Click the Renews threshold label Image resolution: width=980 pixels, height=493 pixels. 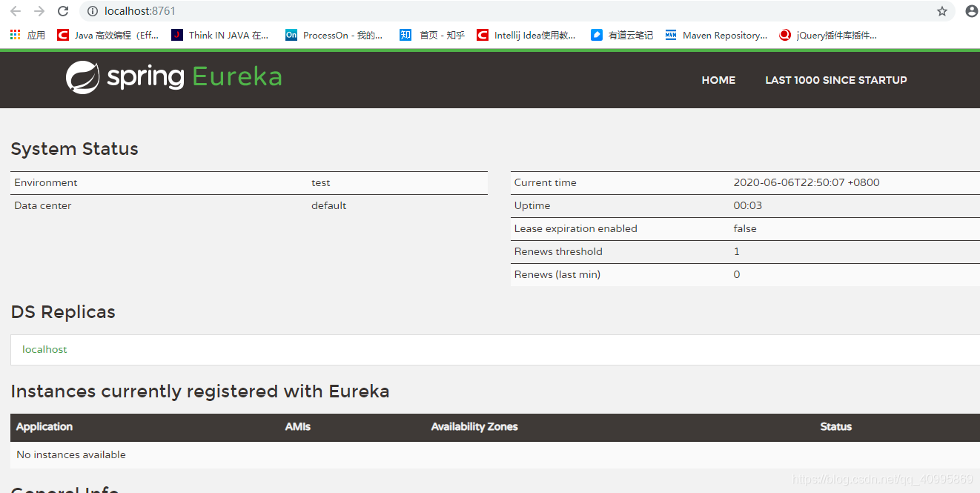pos(558,251)
